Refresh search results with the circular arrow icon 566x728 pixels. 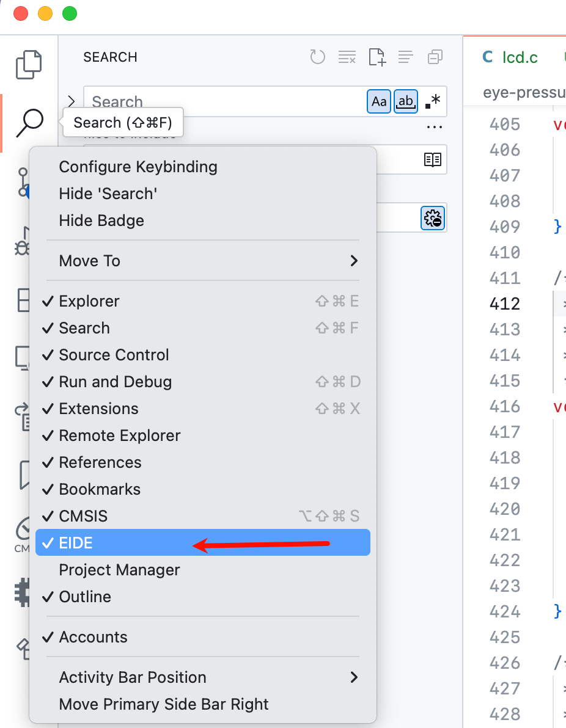[x=317, y=57]
